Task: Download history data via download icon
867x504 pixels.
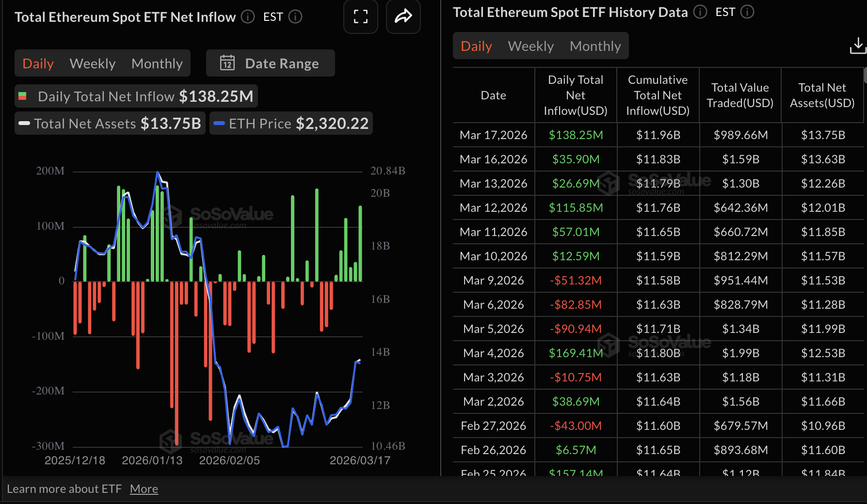Action: point(857,46)
